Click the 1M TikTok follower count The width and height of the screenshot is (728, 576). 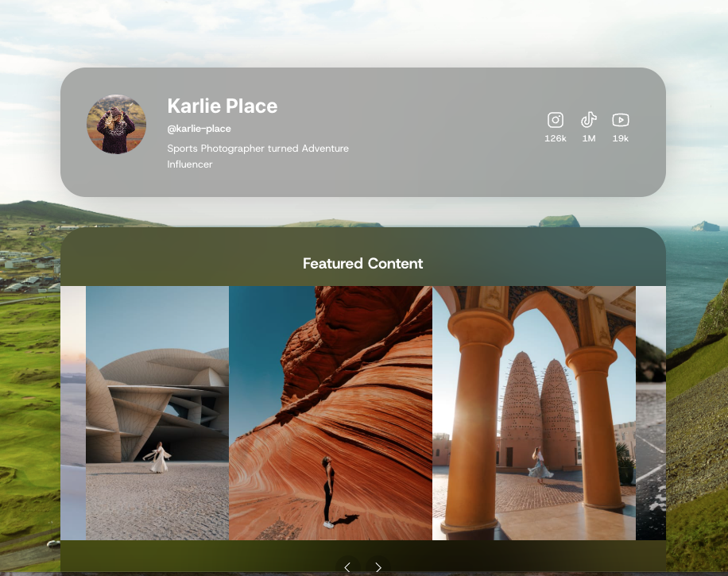[x=589, y=138]
